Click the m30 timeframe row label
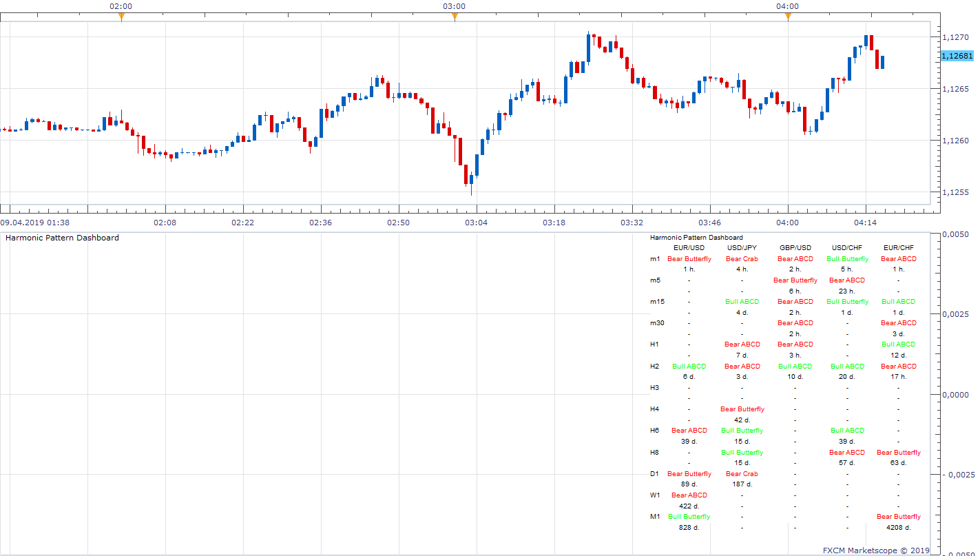Viewport: 980px width, 556px height. 657,323
